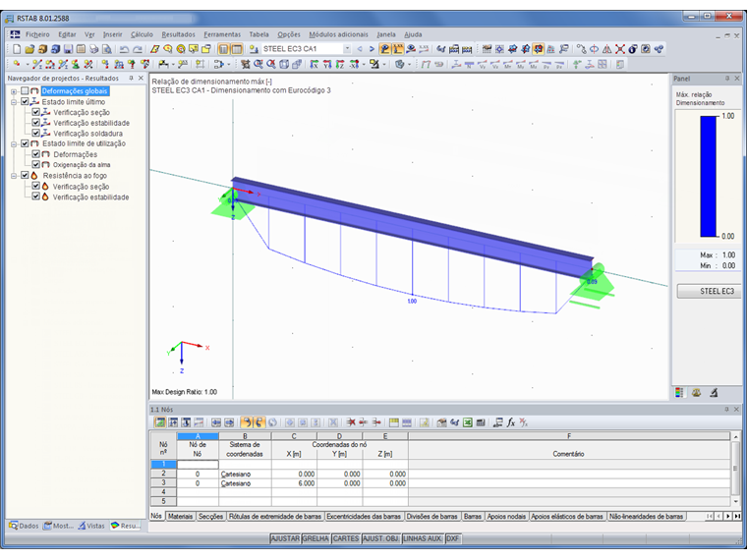Click the fx formula icon in table toolbar

click(x=511, y=422)
